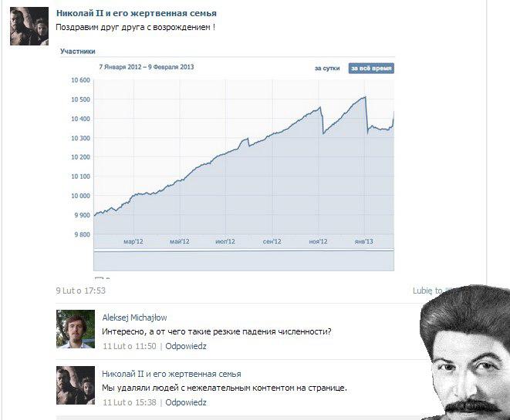Click the 9 Lut o 17:53 post timestamp
The image size is (510, 420).
pyautogui.click(x=81, y=291)
